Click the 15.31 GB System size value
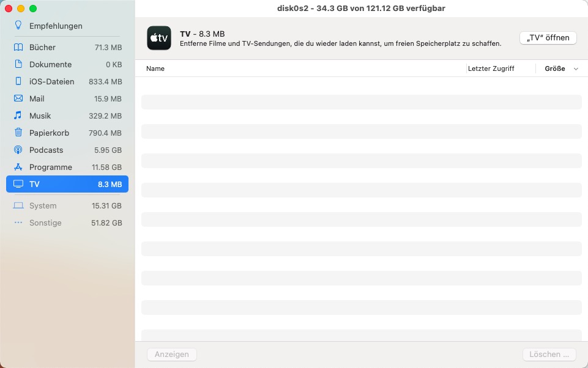Screen dimensions: 588x368 tap(106, 206)
